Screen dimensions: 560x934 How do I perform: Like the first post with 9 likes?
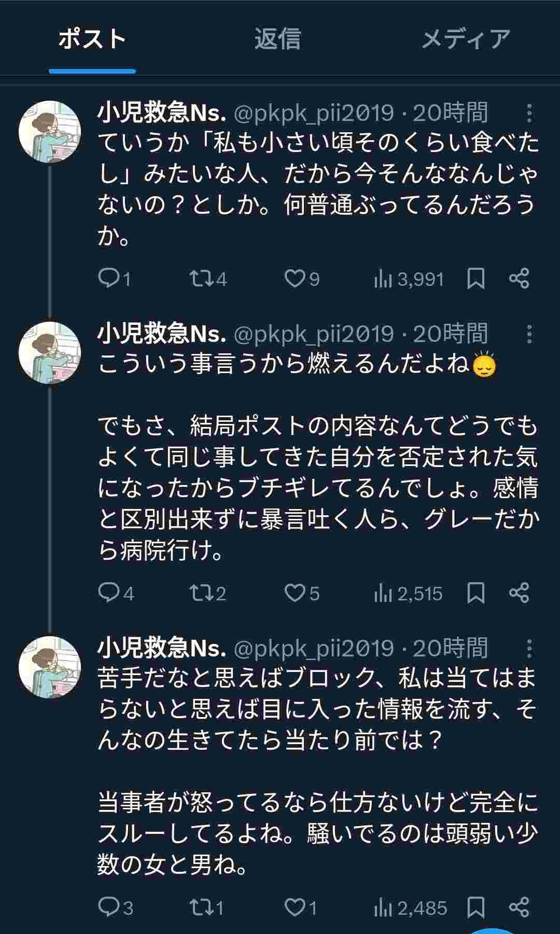pos(295,279)
